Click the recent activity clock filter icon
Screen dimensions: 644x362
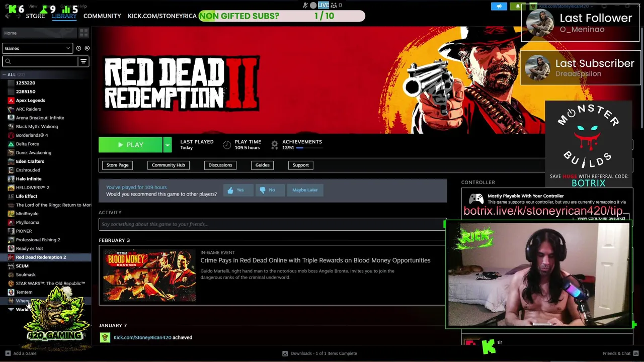[78, 48]
